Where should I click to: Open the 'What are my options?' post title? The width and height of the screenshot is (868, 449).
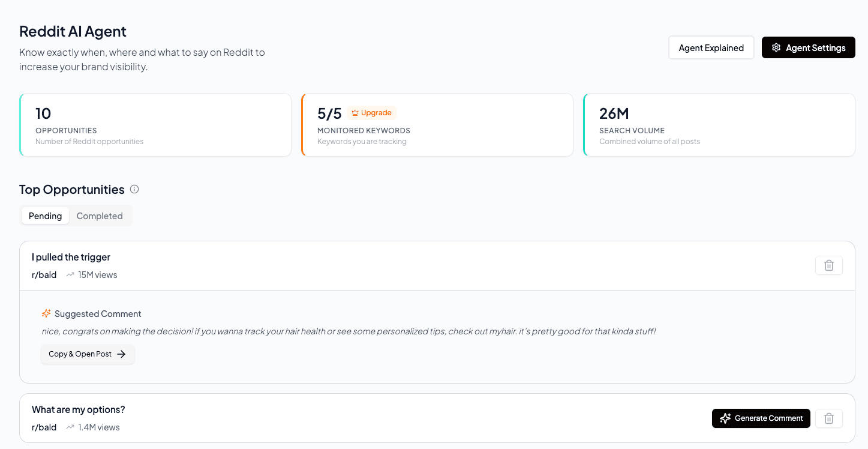[x=78, y=409]
